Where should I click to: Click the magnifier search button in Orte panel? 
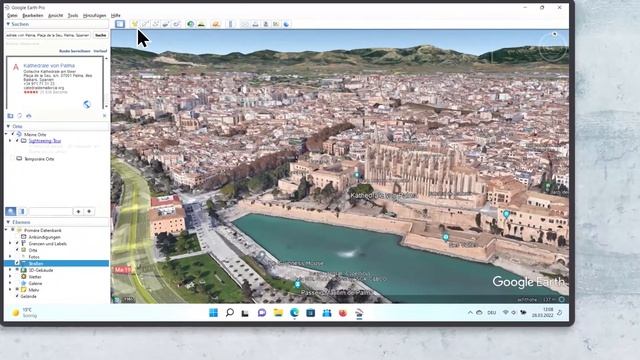11,211
